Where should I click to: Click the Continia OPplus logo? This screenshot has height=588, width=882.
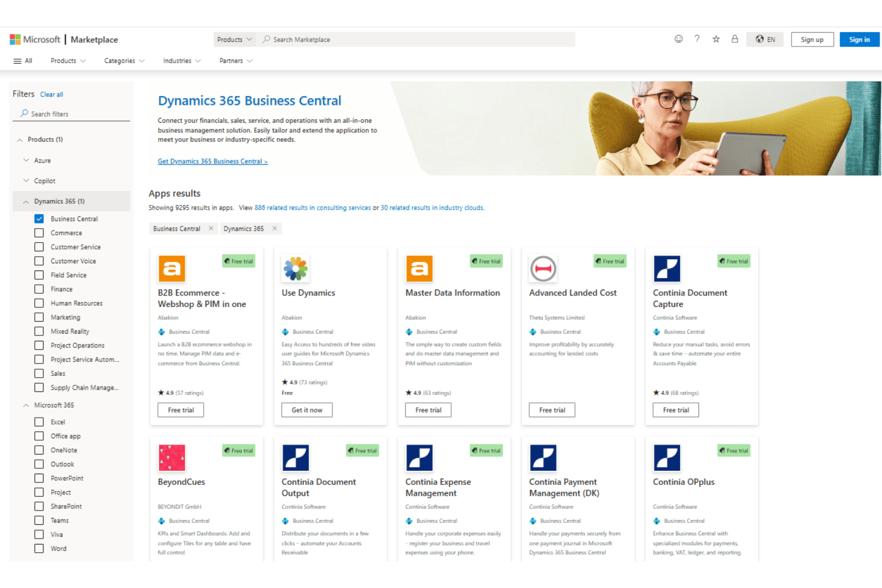pos(667,458)
